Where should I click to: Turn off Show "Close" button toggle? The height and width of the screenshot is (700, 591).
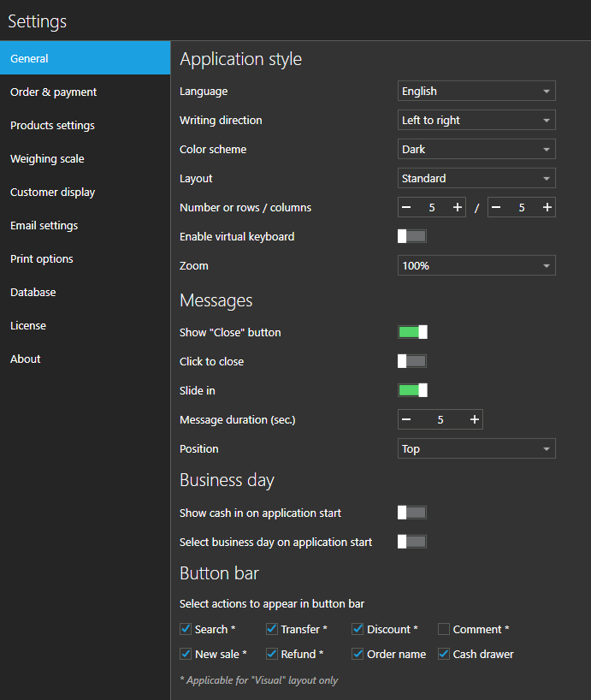412,332
